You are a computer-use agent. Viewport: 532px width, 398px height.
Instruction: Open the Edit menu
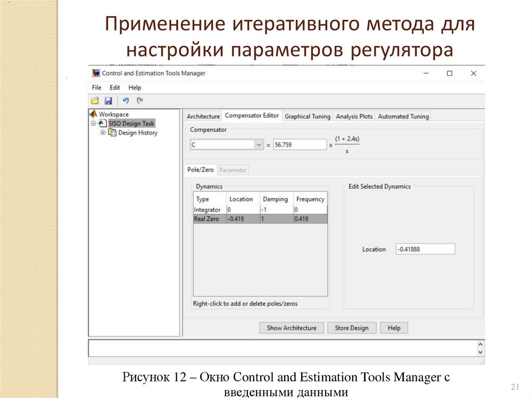[115, 88]
